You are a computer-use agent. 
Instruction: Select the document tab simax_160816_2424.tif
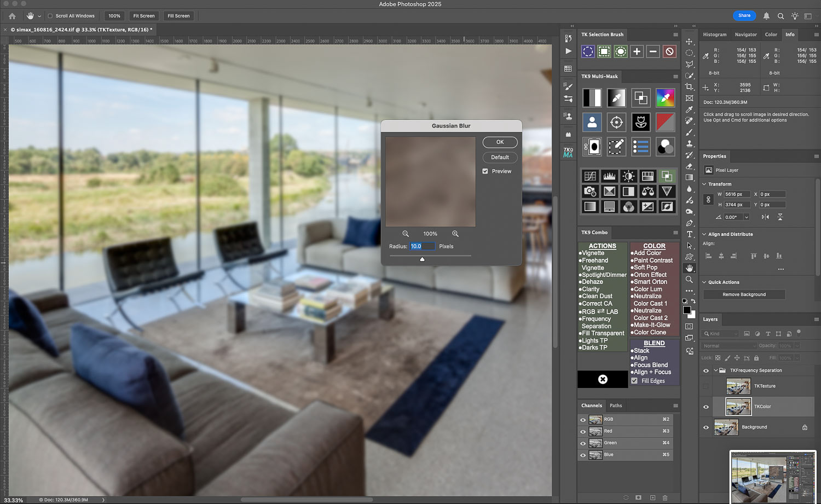81,30
